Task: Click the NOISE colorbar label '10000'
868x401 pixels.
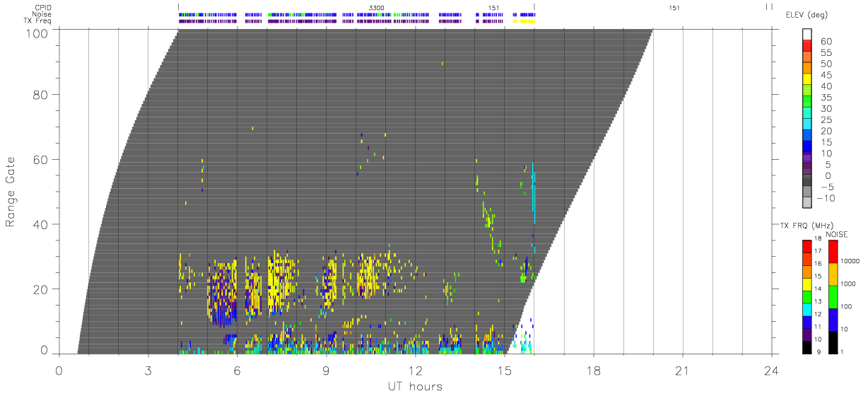Action: pos(850,261)
